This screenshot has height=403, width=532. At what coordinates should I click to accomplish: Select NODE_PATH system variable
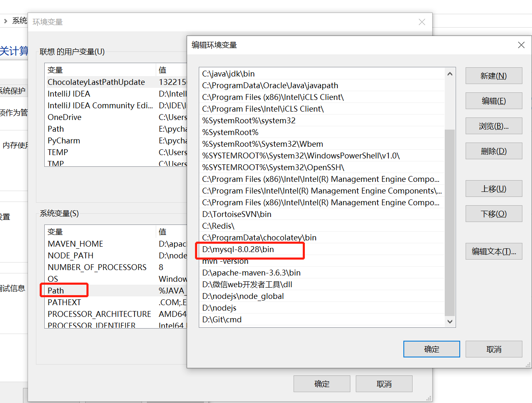[x=116, y=255]
